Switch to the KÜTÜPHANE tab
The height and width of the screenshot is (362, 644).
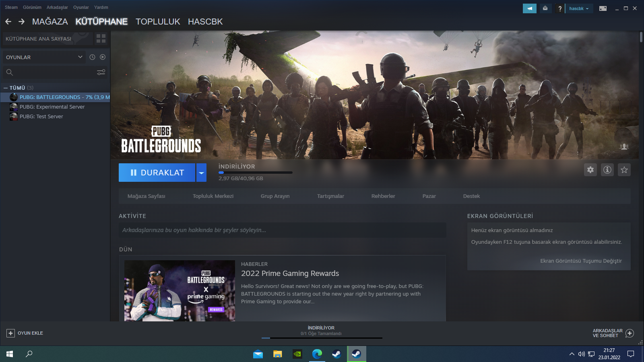pos(101,22)
